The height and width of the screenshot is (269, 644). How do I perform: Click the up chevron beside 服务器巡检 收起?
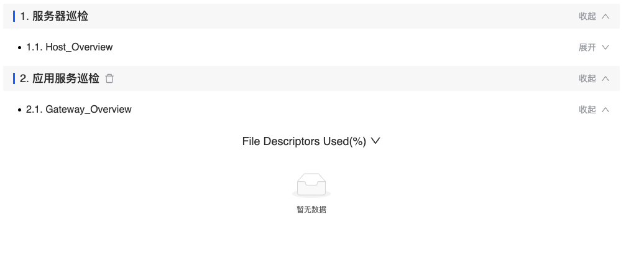pyautogui.click(x=605, y=16)
